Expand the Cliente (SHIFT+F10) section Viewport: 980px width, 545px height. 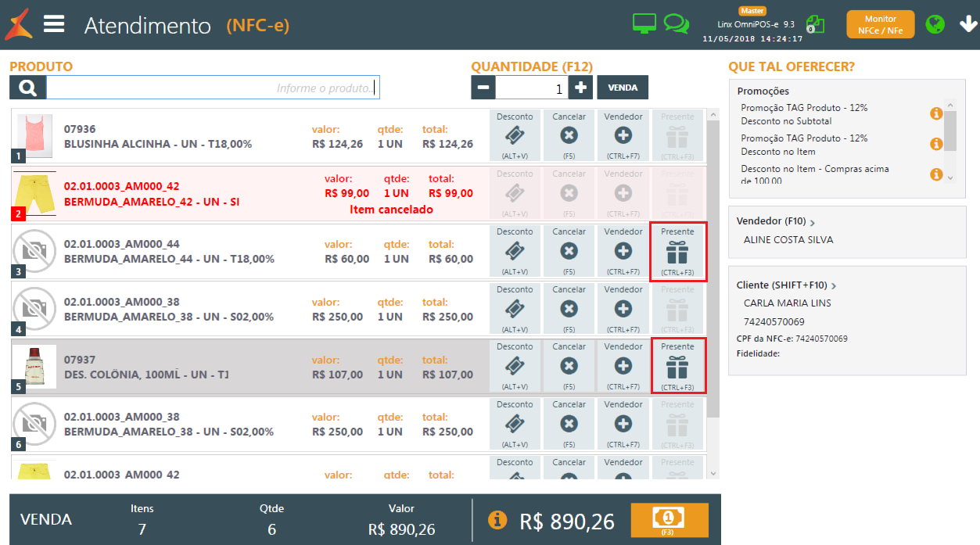834,286
